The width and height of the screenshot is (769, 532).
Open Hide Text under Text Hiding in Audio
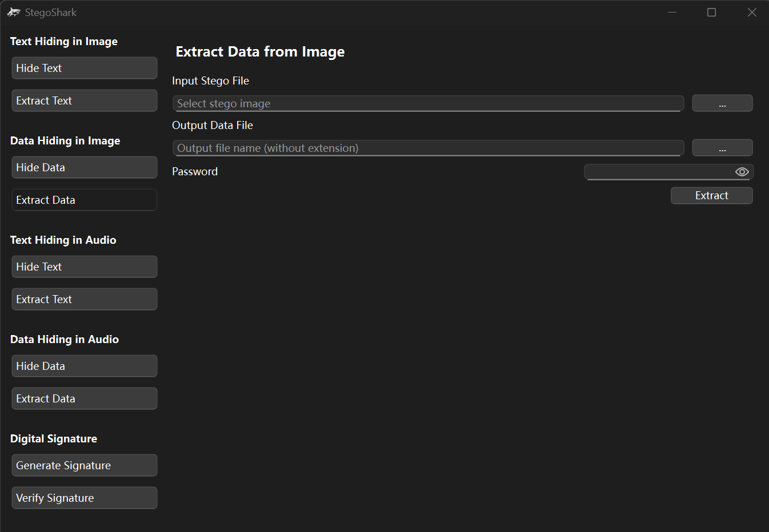[x=85, y=267]
